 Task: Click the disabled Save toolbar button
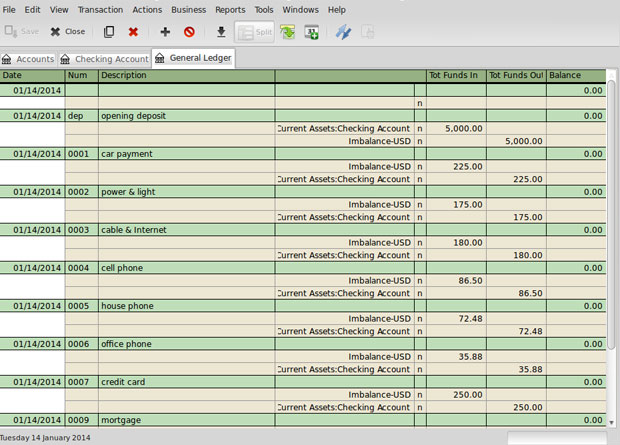22,31
